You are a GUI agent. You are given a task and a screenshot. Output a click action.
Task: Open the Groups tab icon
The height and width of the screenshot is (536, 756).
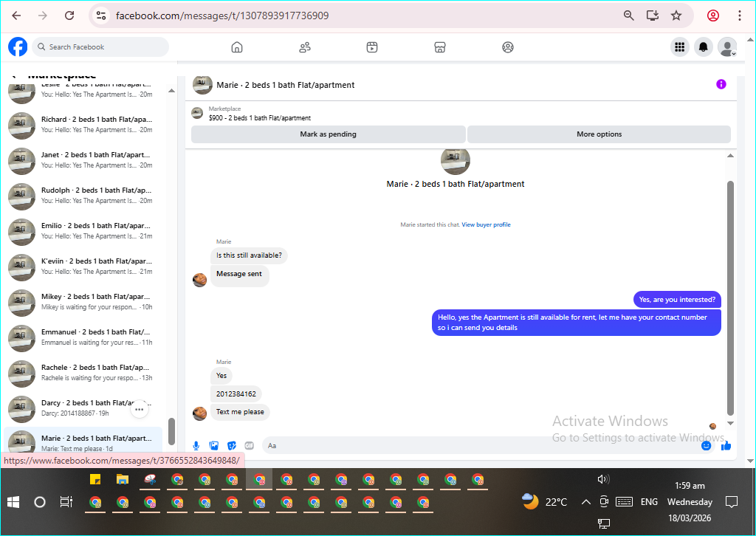click(x=508, y=47)
